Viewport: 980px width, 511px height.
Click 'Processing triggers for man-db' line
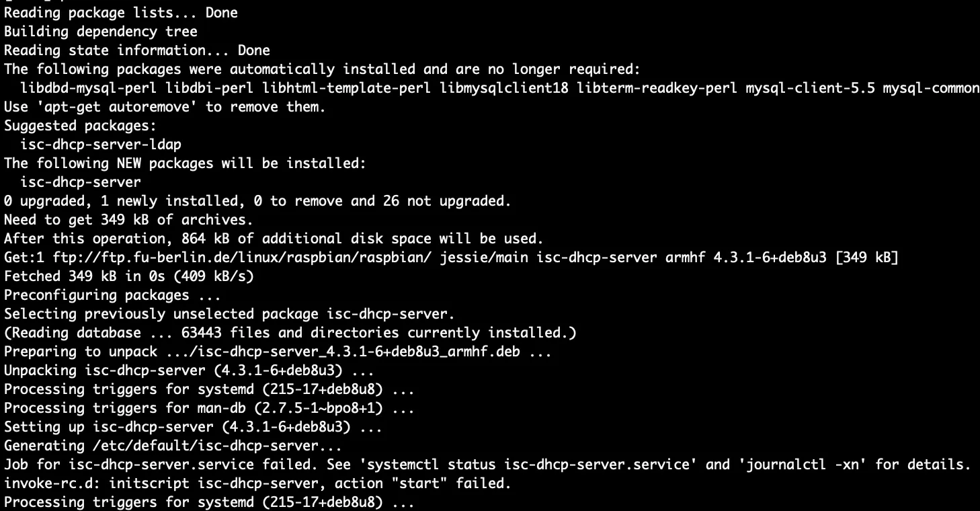click(x=210, y=408)
